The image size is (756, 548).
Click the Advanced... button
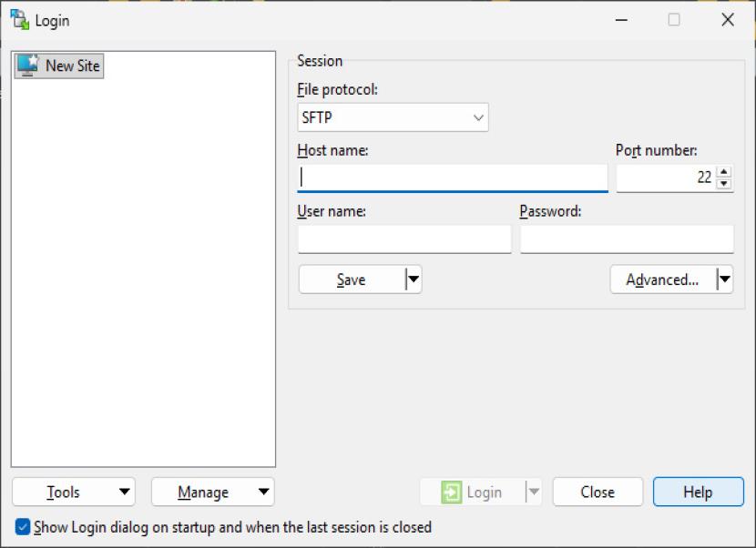click(x=662, y=279)
